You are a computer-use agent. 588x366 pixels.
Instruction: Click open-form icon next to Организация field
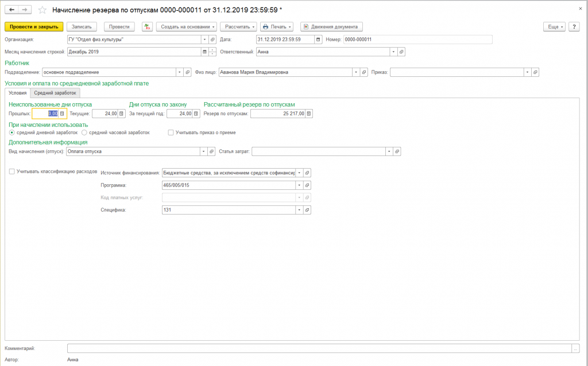tap(212, 40)
